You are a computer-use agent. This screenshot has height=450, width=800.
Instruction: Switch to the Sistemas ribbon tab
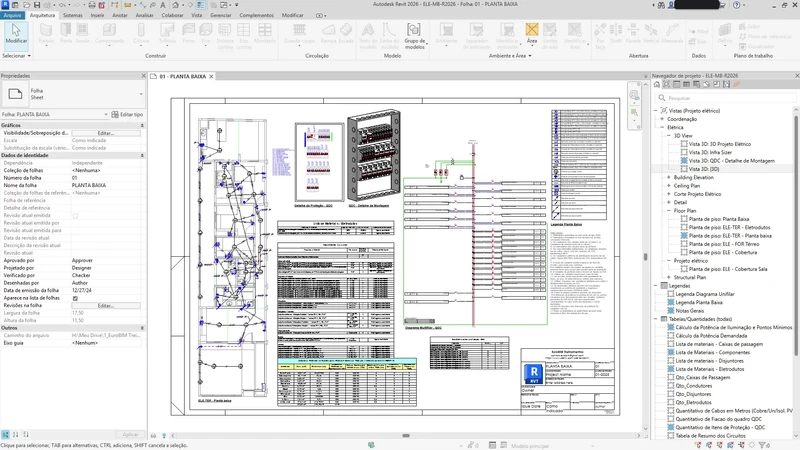(72, 15)
